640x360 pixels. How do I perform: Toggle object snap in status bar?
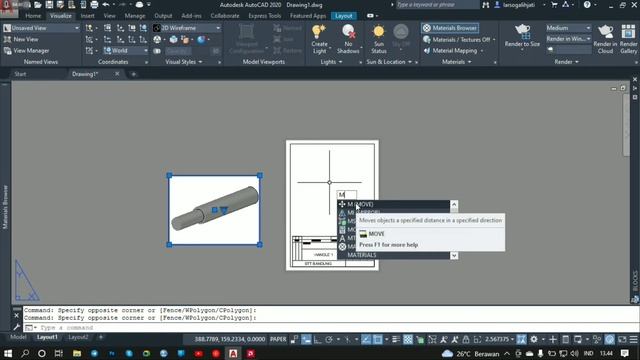378,339
